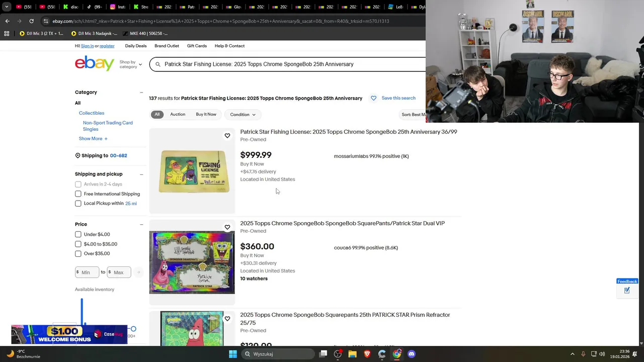Open Windows Start menu
Viewport: 644px width, 362px height.
tap(233, 354)
